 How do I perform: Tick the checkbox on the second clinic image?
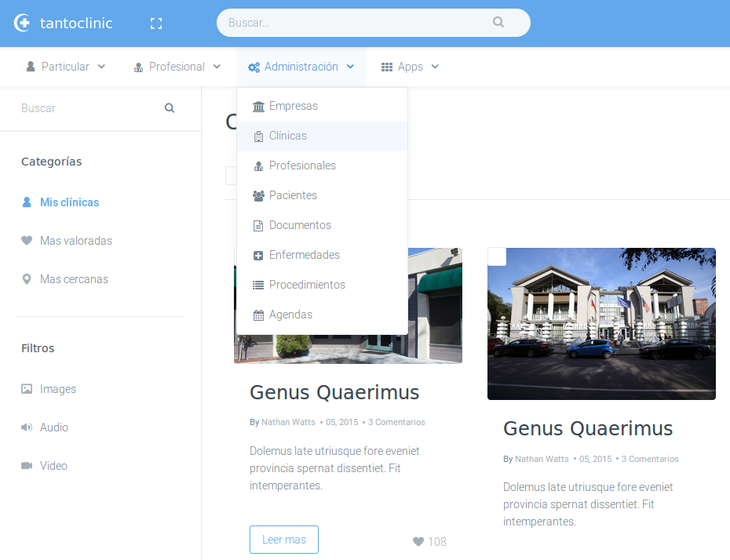pos(497,257)
